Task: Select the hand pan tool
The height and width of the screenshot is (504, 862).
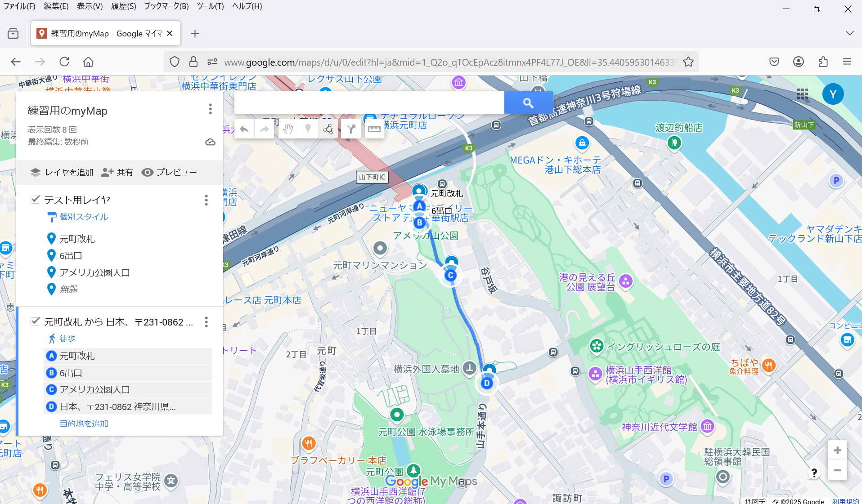Action: (288, 129)
